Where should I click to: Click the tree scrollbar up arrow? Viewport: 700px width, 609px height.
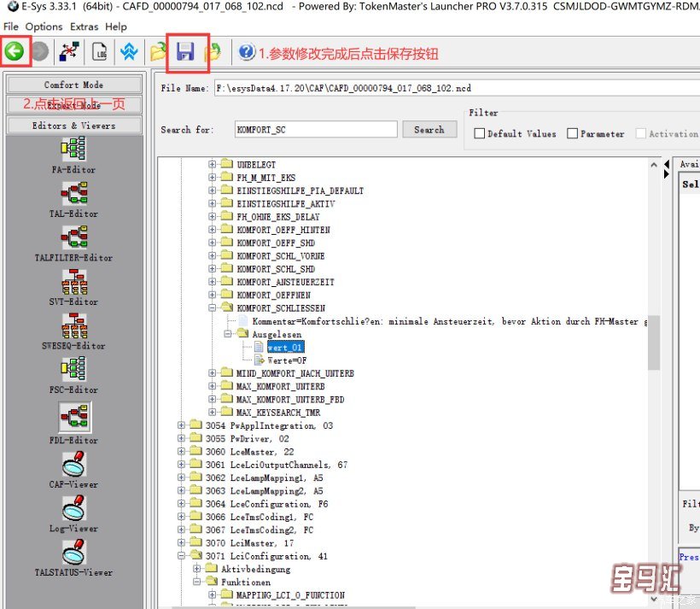tap(654, 165)
